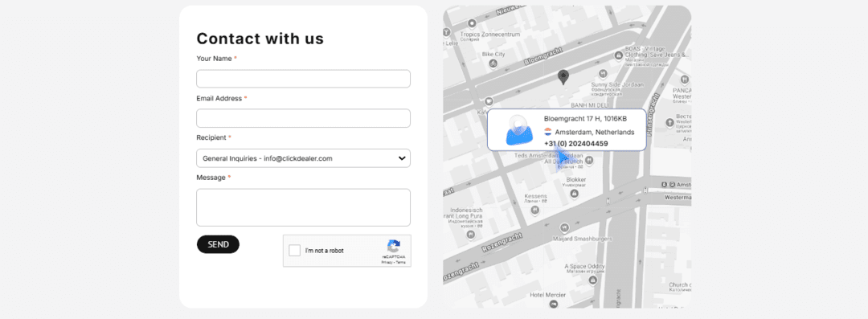Click the dark location pin on Bloemgracht
Viewport: 868px width, 319px height.
563,77
